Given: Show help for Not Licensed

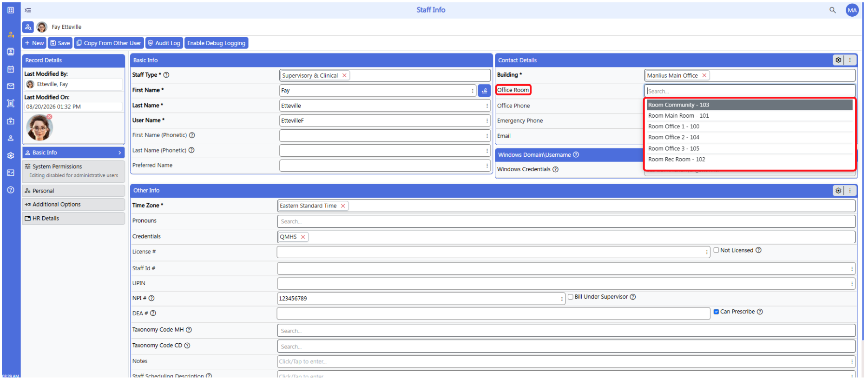Looking at the screenshot, I should click(758, 250).
